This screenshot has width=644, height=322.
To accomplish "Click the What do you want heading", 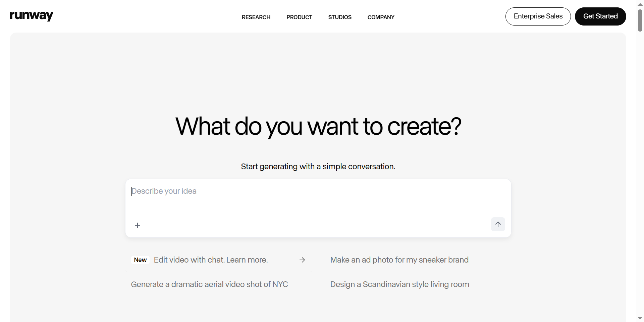I will coord(318,127).
